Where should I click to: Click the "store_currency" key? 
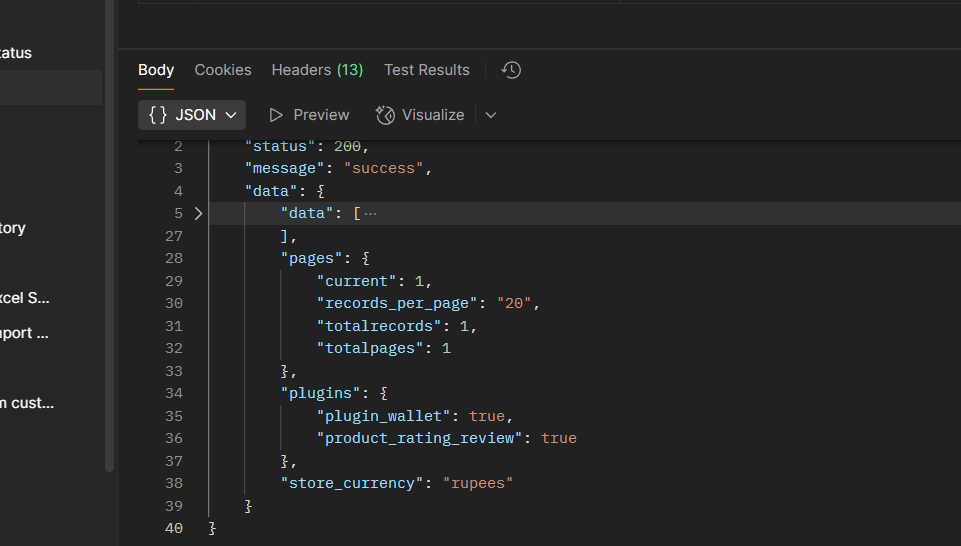point(352,483)
